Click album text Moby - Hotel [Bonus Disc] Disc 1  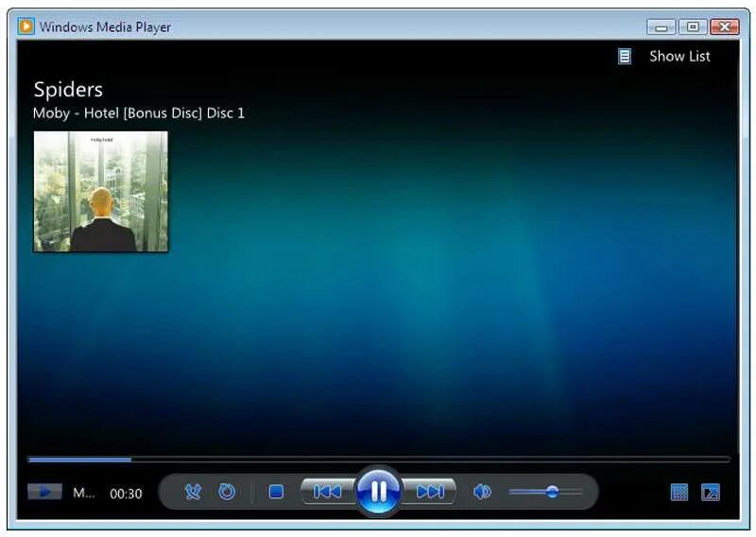coord(139,113)
